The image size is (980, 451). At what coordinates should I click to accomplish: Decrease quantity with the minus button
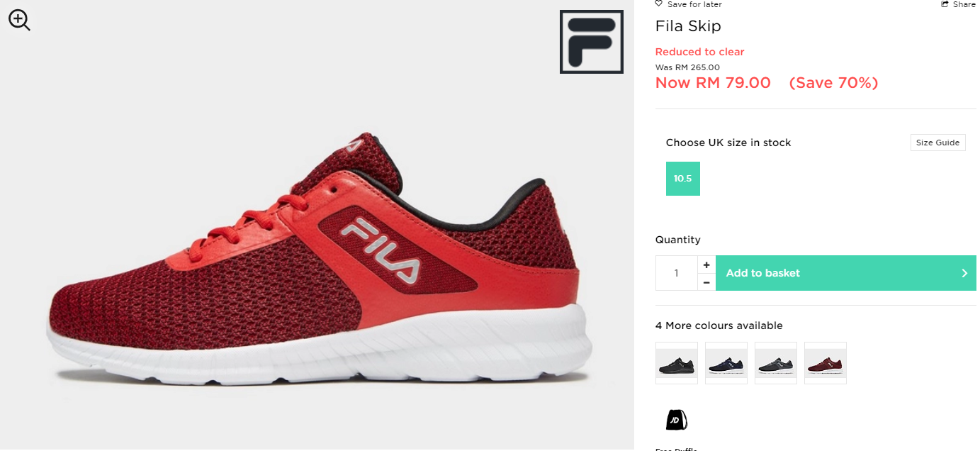click(x=706, y=282)
